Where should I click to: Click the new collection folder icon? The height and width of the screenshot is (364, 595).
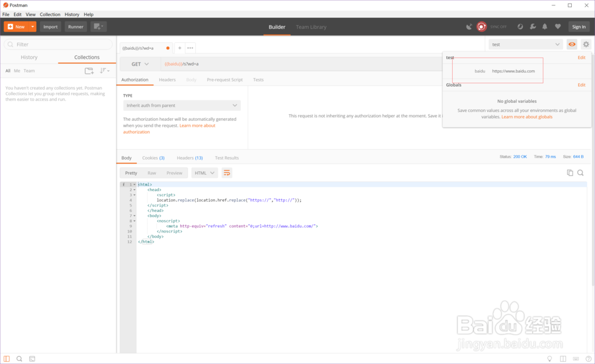coord(89,71)
